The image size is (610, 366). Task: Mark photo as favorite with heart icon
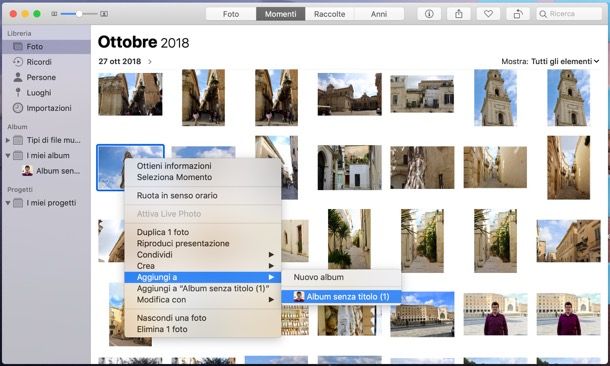point(488,14)
